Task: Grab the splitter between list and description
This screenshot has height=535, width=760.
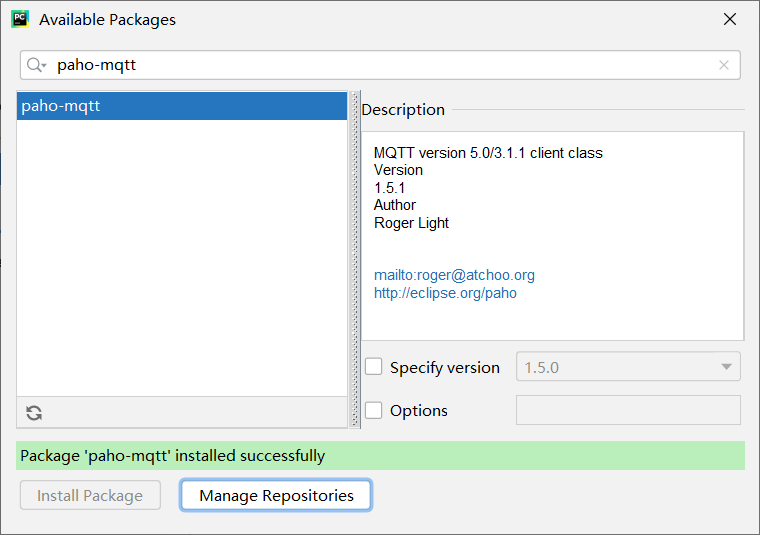Action: (354, 260)
